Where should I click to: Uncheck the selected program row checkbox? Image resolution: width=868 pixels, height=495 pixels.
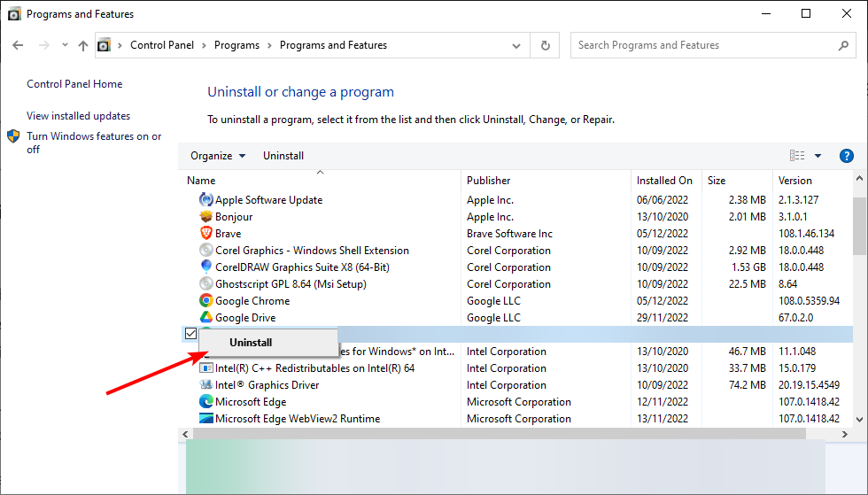click(x=191, y=333)
